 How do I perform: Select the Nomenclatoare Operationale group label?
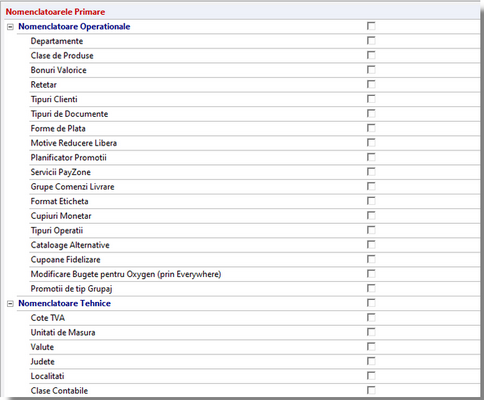pyautogui.click(x=74, y=27)
